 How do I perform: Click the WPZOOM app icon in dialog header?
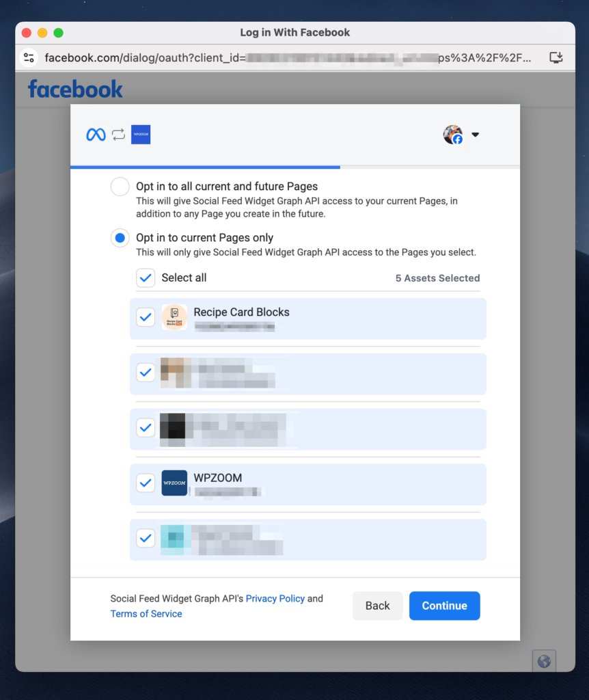[141, 135]
